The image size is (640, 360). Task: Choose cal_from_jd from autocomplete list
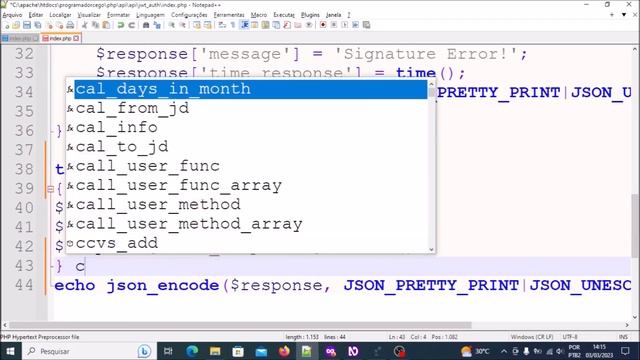tap(247, 108)
